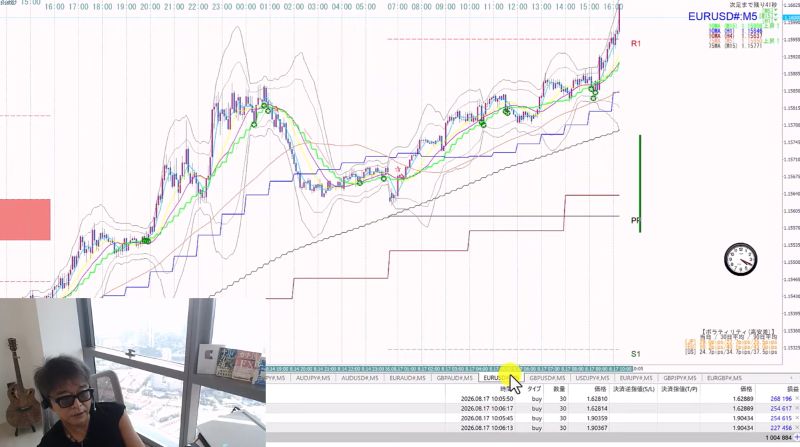
Task: Select the pink rectangle object on chart
Action: (x=25, y=219)
